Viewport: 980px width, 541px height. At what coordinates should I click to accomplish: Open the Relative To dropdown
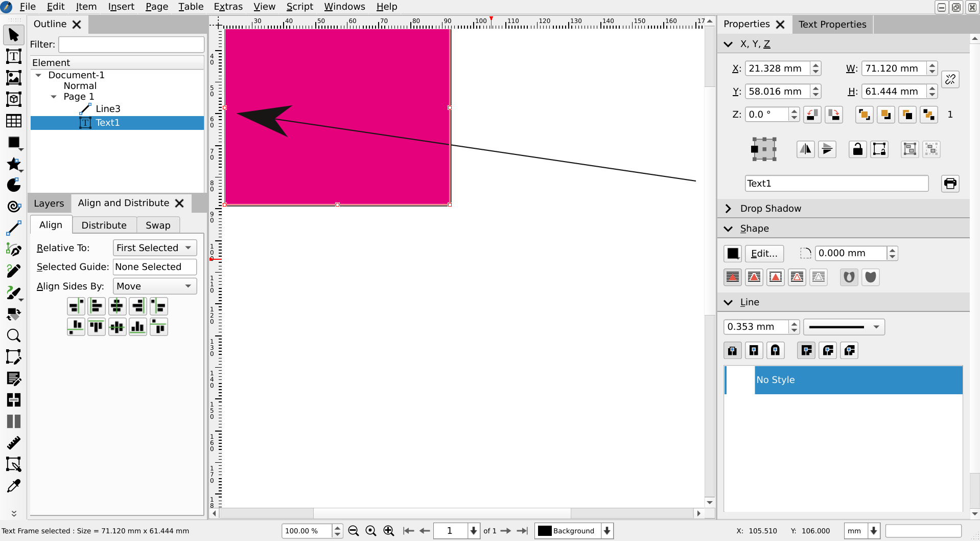coord(154,248)
